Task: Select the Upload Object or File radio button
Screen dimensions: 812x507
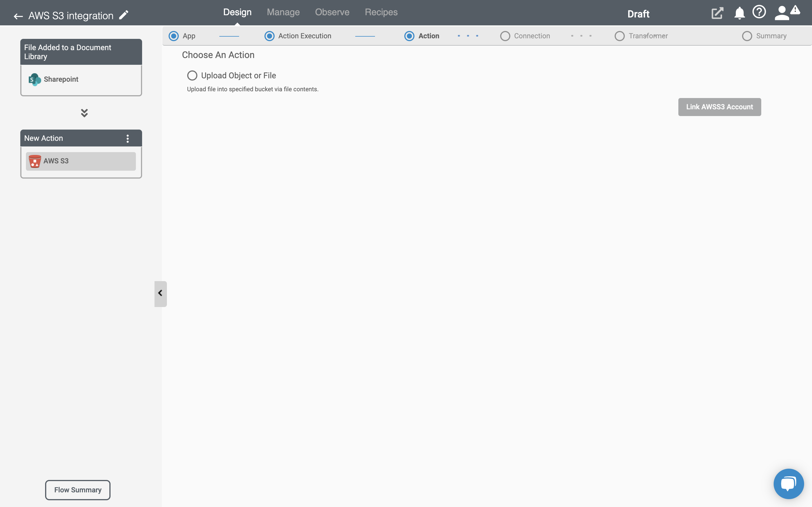Action: (192, 75)
